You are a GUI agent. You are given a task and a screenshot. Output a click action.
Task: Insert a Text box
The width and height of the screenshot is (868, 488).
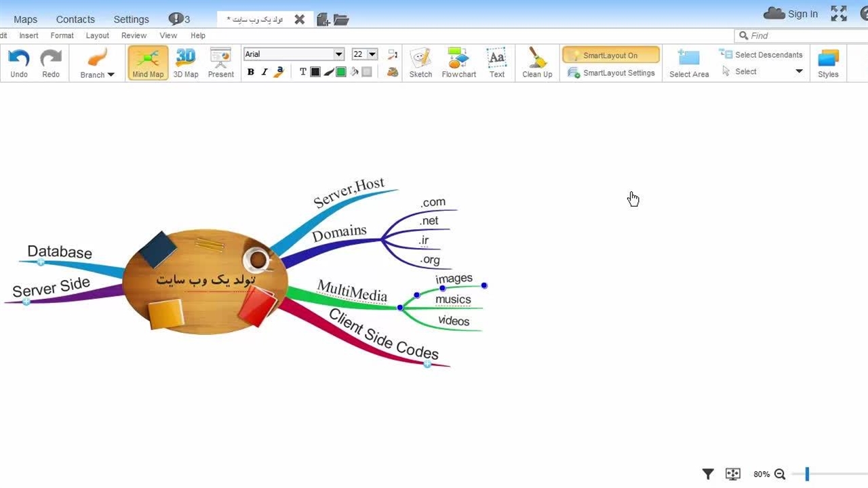click(x=497, y=64)
